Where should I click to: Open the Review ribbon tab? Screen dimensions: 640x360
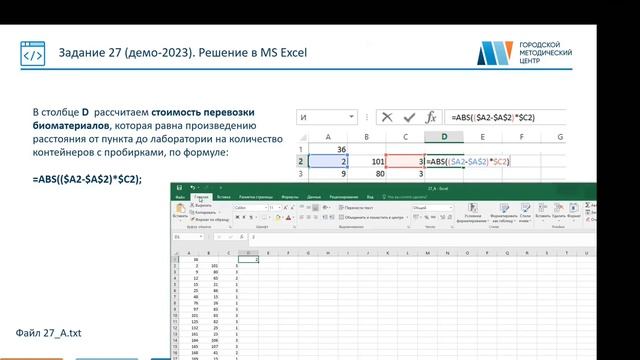(x=344, y=197)
